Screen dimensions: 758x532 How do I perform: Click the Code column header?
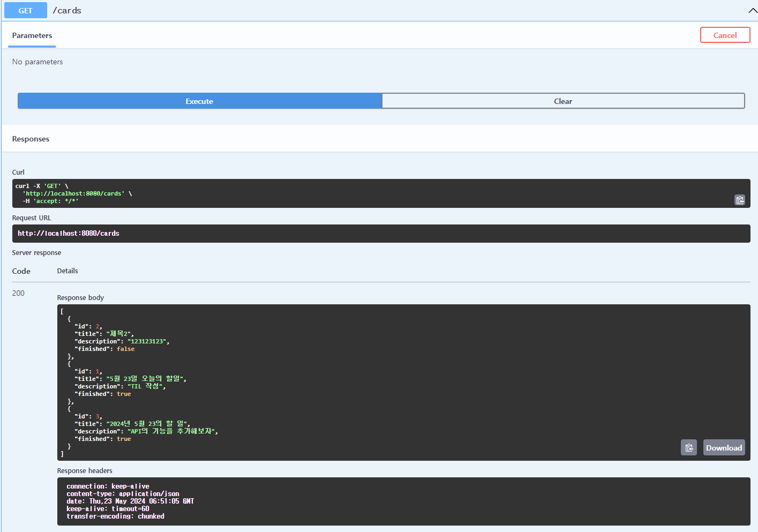coord(21,271)
